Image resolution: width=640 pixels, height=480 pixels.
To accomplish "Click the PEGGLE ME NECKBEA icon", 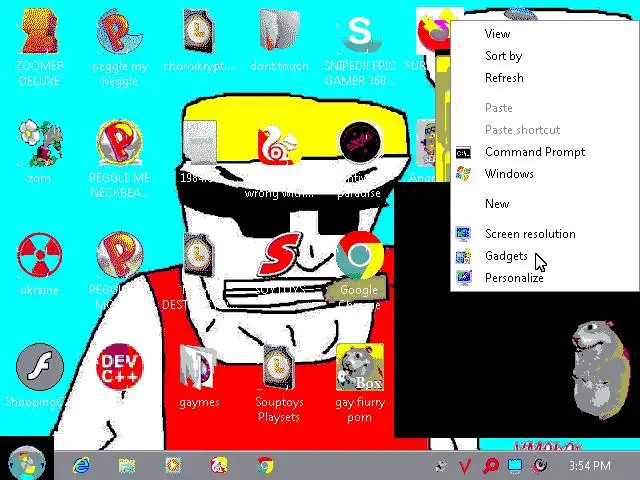I will click(x=120, y=143).
